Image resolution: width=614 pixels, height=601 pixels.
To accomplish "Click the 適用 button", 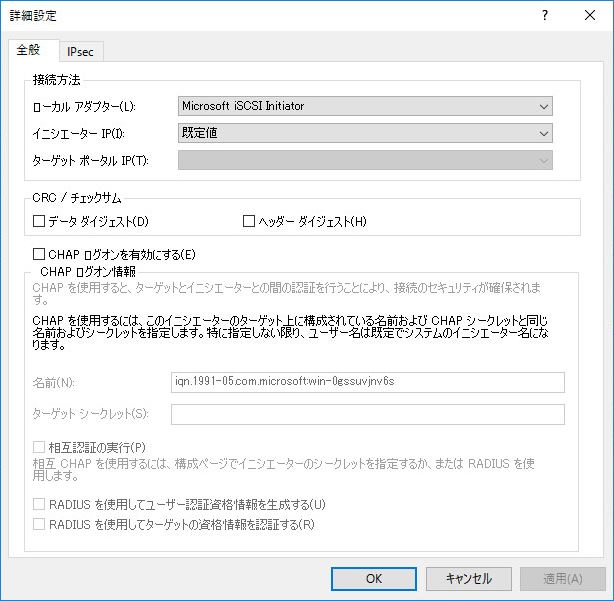I will pos(563,579).
